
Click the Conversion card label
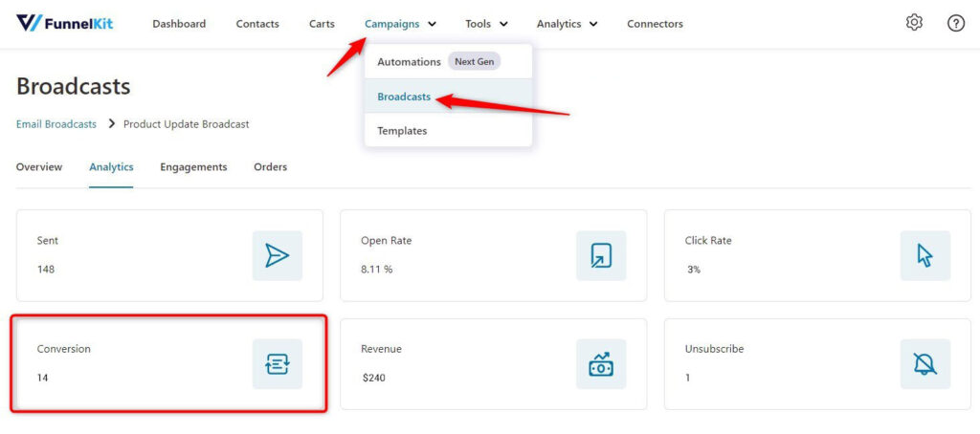pyautogui.click(x=64, y=349)
